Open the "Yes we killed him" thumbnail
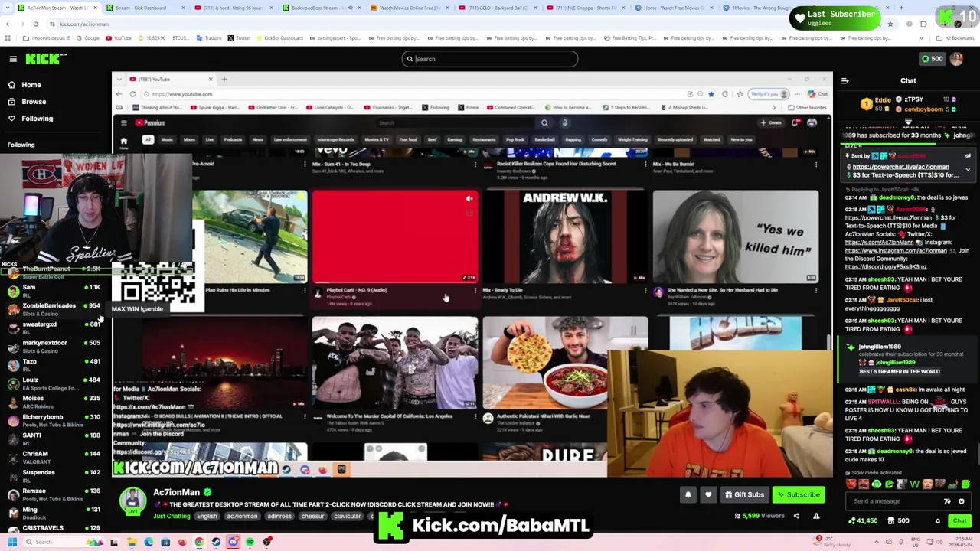The height and width of the screenshot is (551, 980). tap(735, 236)
